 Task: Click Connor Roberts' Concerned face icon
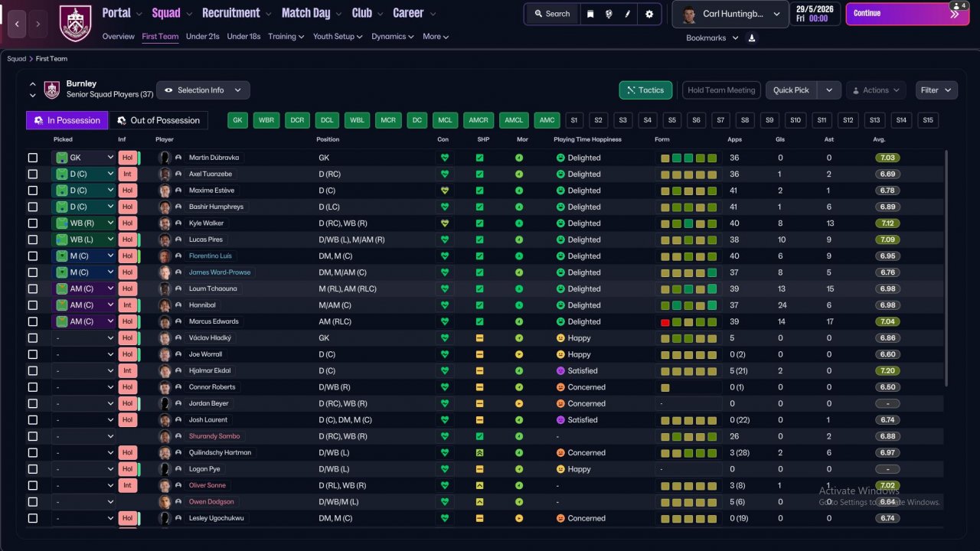point(560,387)
